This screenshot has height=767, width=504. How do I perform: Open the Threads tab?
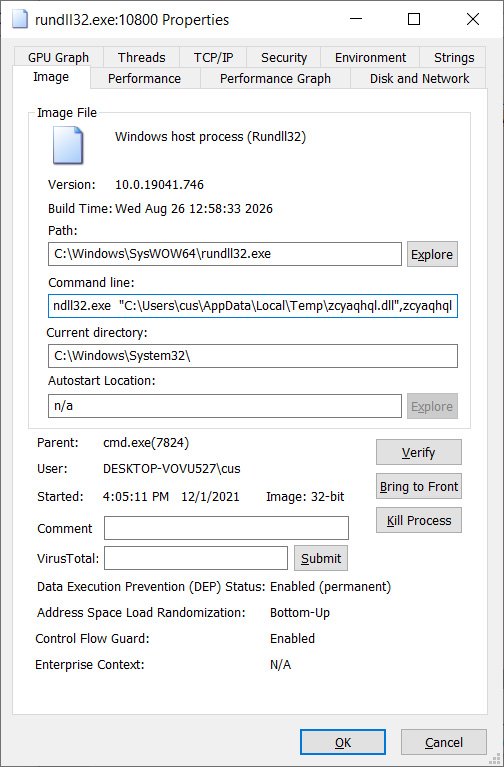point(141,57)
